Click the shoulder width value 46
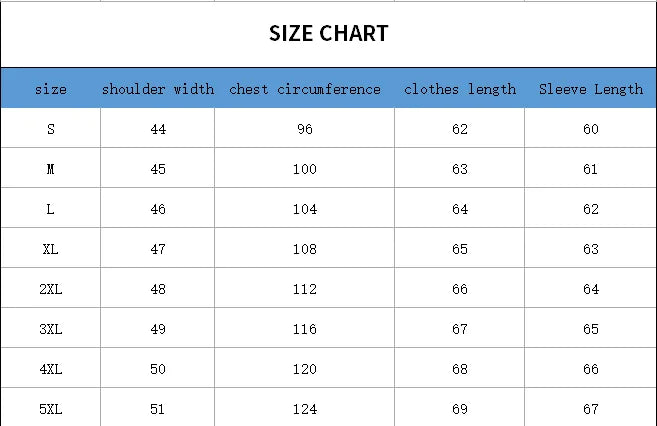Image resolution: width=657 pixels, height=426 pixels. 158,209
